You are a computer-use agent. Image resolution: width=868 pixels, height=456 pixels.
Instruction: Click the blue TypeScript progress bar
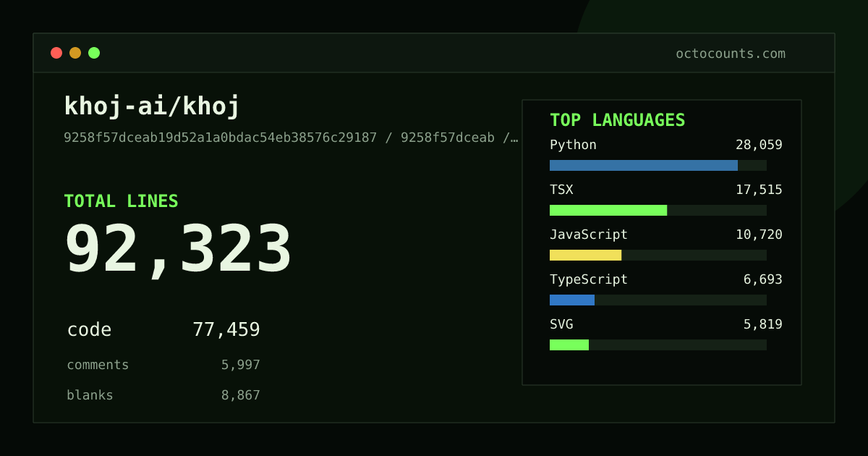572,300
